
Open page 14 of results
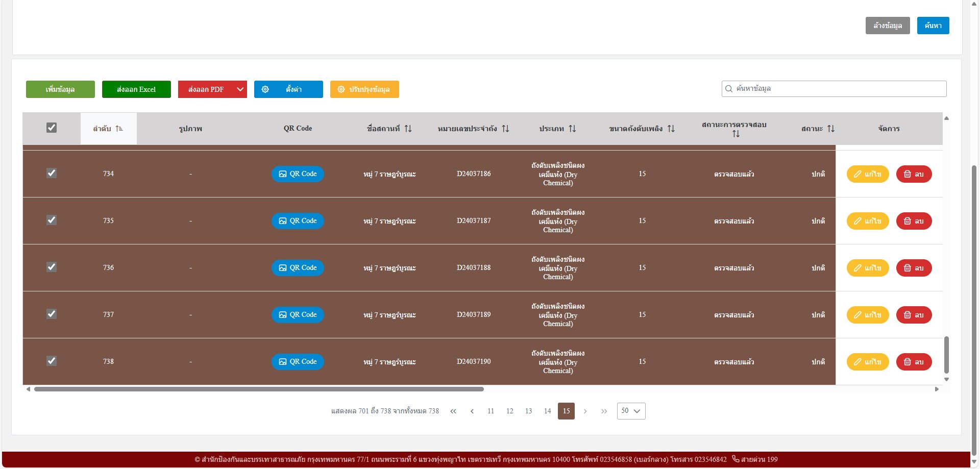pyautogui.click(x=548, y=411)
